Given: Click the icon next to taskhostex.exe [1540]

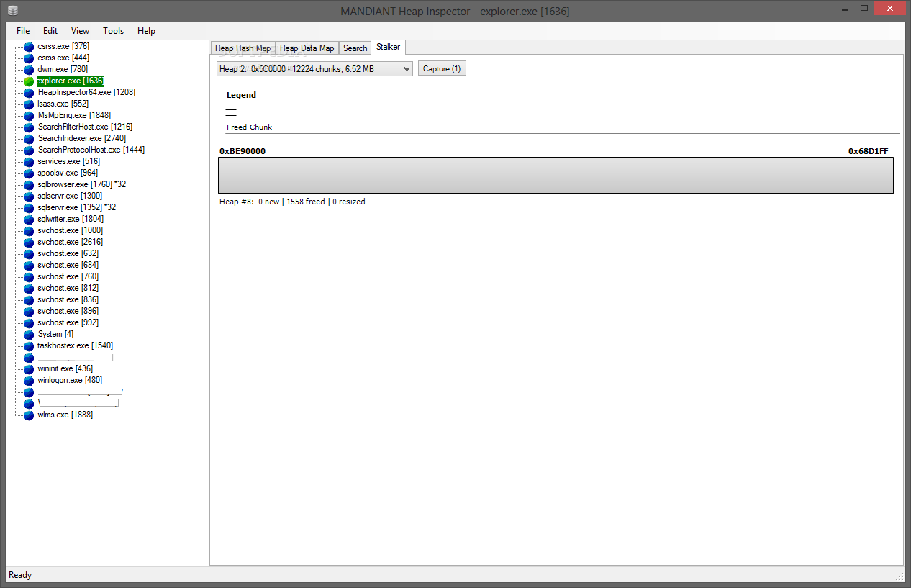Looking at the screenshot, I should pos(29,346).
